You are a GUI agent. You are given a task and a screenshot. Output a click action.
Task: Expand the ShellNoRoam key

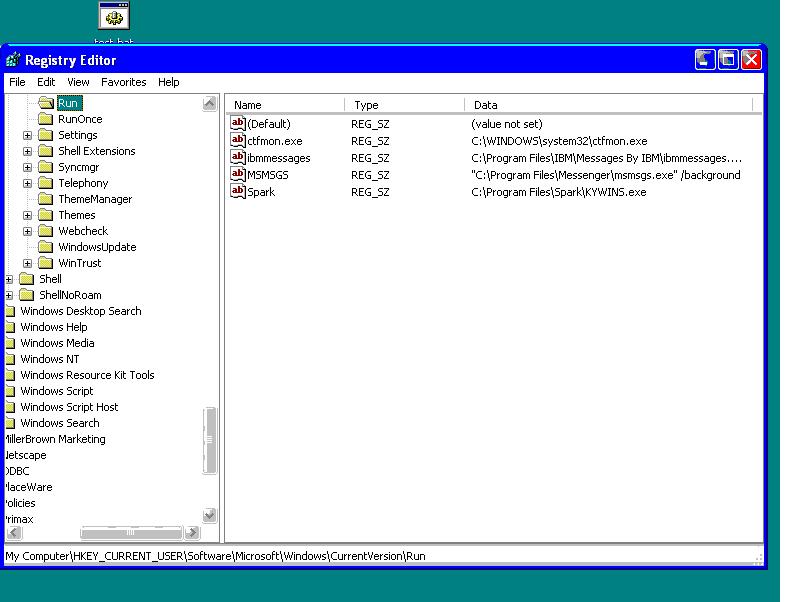point(9,295)
